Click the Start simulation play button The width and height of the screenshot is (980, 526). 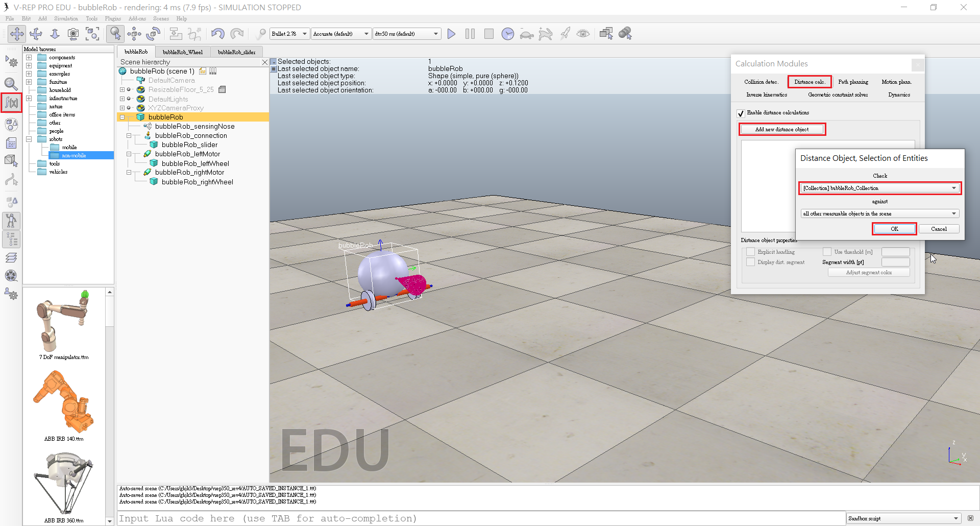point(451,34)
